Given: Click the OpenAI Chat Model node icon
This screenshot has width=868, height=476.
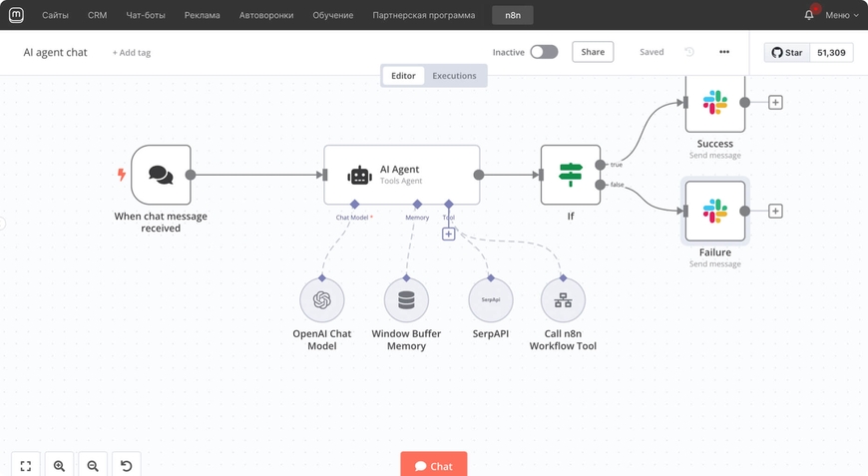Looking at the screenshot, I should (321, 300).
